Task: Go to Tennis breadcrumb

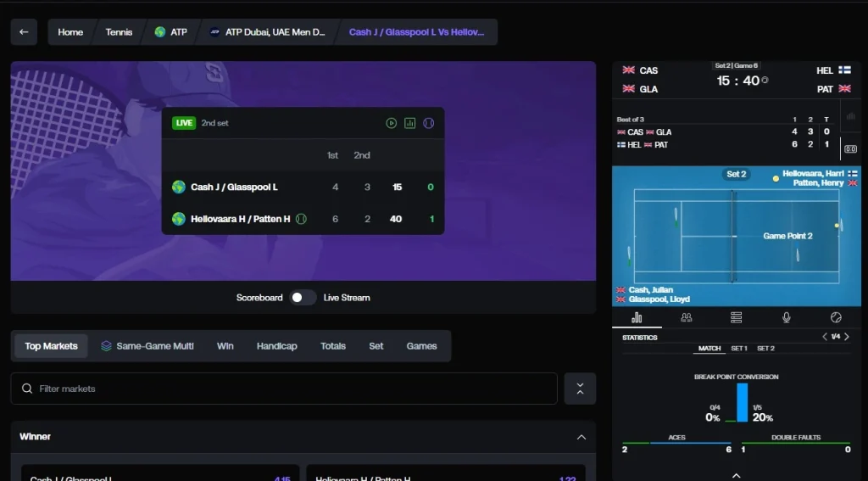Action: pos(119,32)
